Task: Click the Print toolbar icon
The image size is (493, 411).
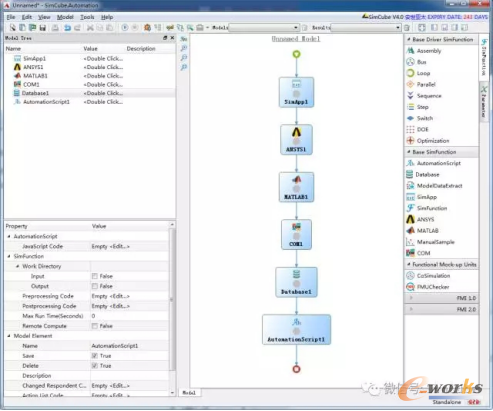Action: pyautogui.click(x=55, y=28)
